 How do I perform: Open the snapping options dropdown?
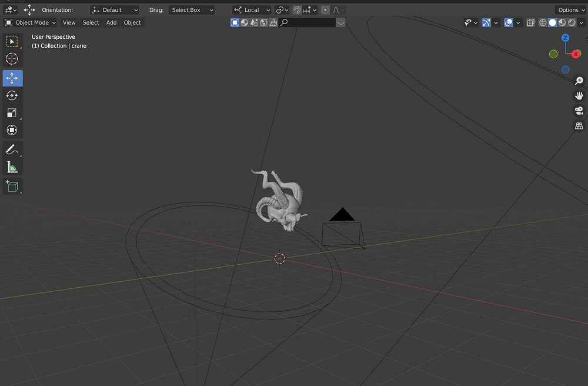(310, 10)
